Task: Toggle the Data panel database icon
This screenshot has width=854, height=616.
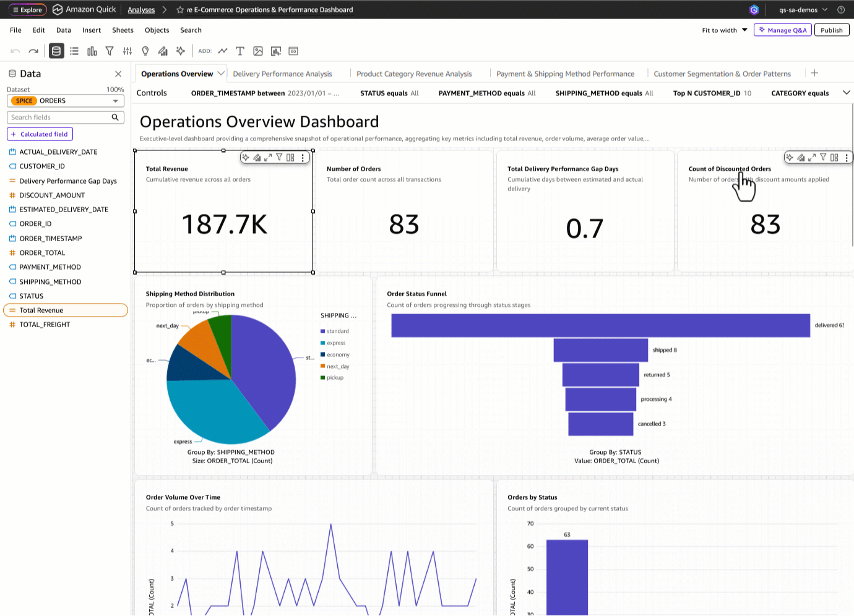Action: coord(56,51)
